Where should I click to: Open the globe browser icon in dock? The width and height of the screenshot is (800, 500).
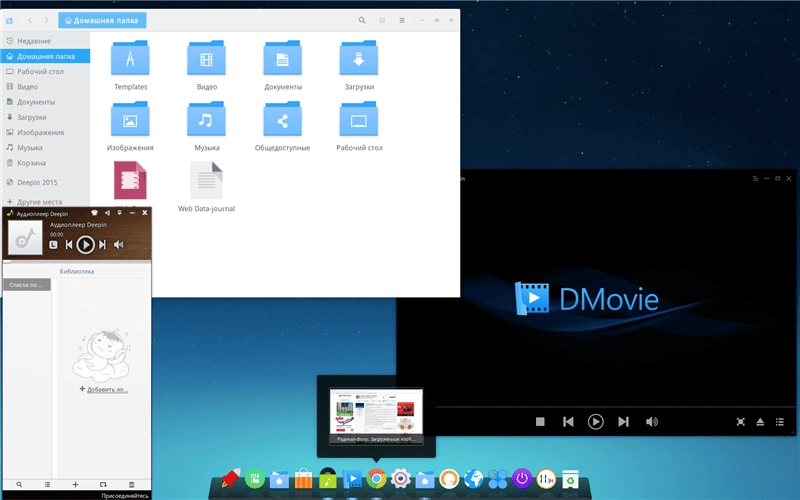473,479
